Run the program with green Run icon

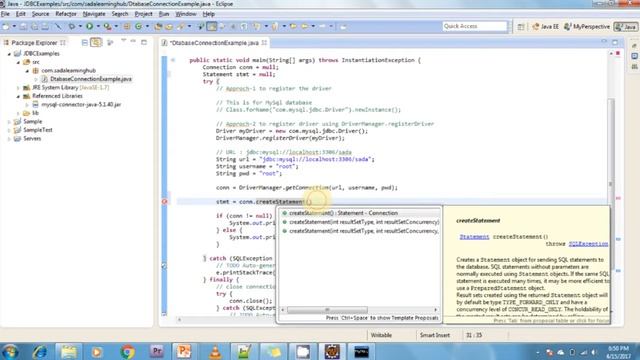click(x=89, y=27)
